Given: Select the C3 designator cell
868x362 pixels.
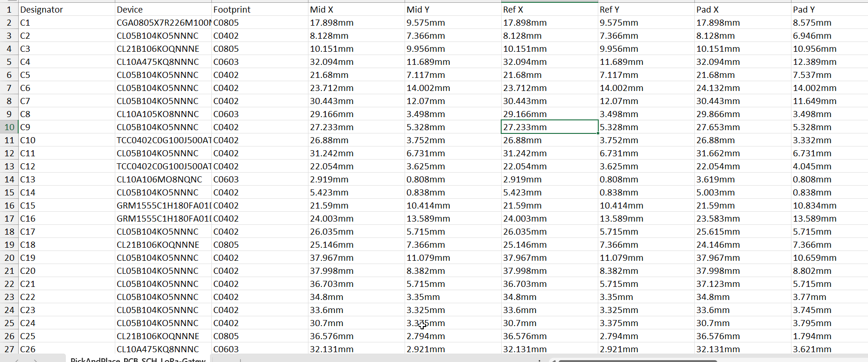Looking at the screenshot, I should coord(66,49).
